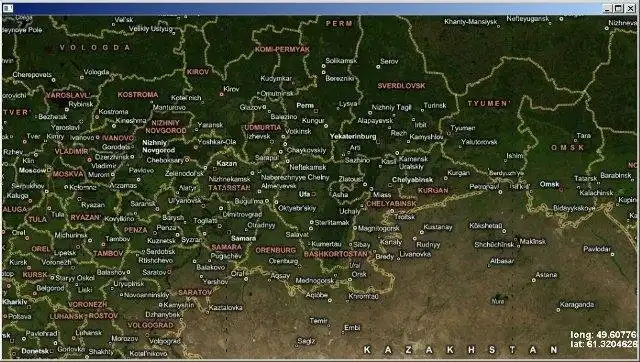Select the Nefteyugarsk city label

tap(528, 19)
